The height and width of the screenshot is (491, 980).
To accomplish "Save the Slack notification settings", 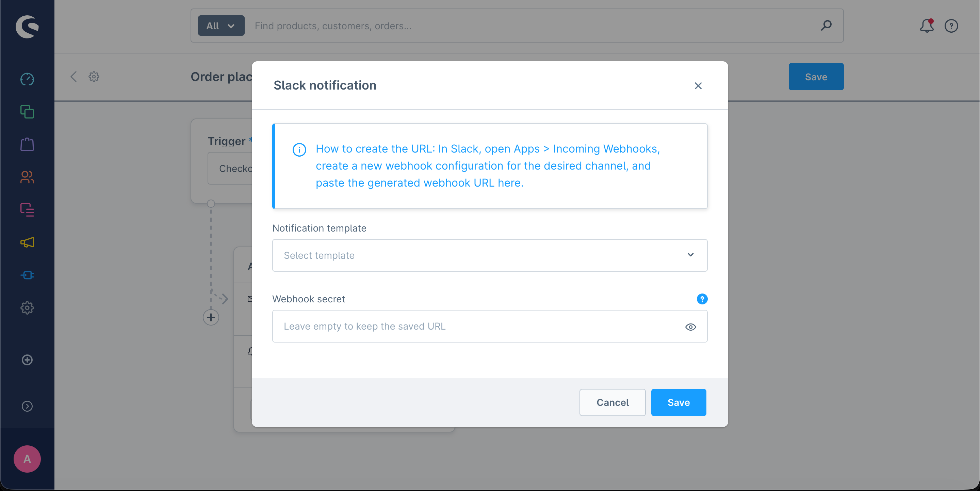I will tap(678, 402).
